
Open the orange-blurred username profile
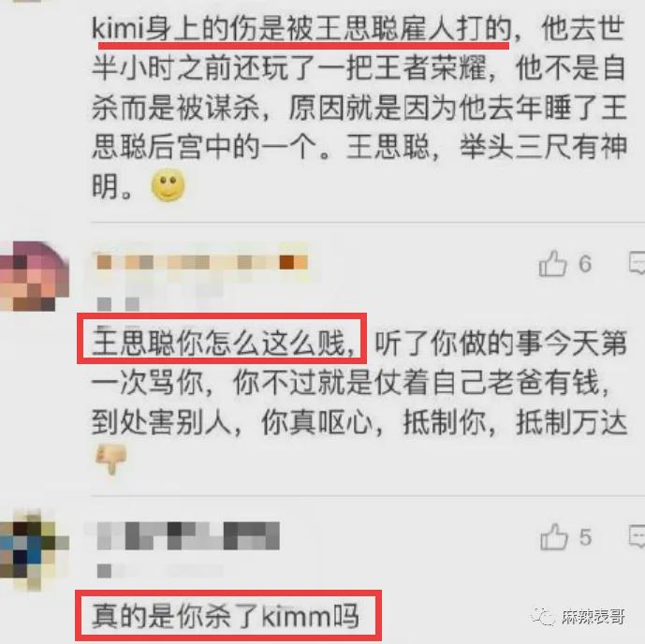[x=201, y=262]
